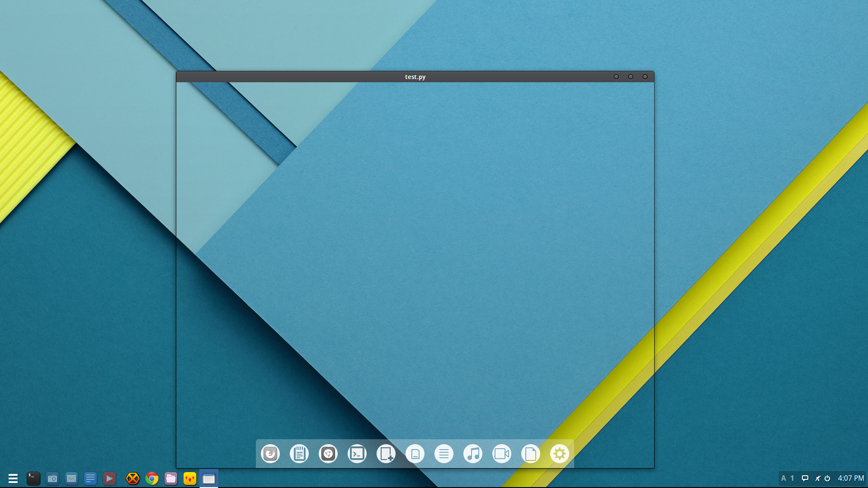Image resolution: width=868 pixels, height=488 pixels.
Task: Launch the black terminal icon on the taskbar
Action: click(x=33, y=479)
